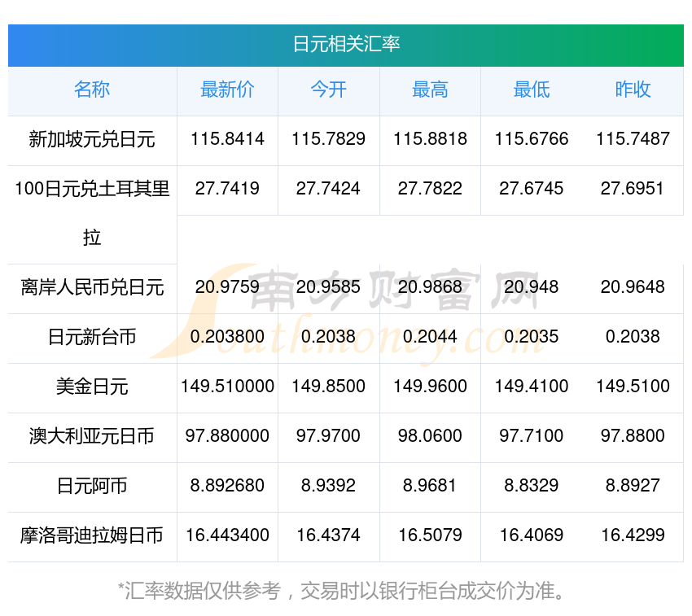Select the 今开 column header
This screenshot has height=616, width=692.
(328, 90)
